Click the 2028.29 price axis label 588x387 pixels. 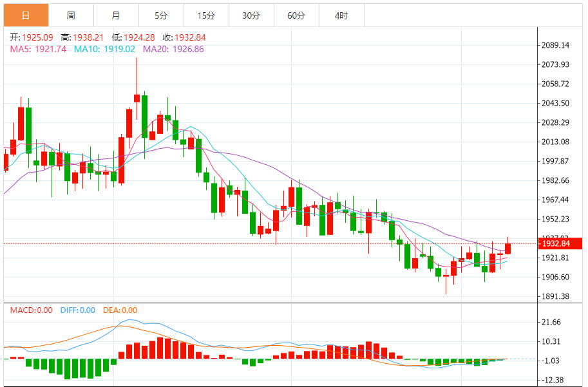pyautogui.click(x=555, y=122)
